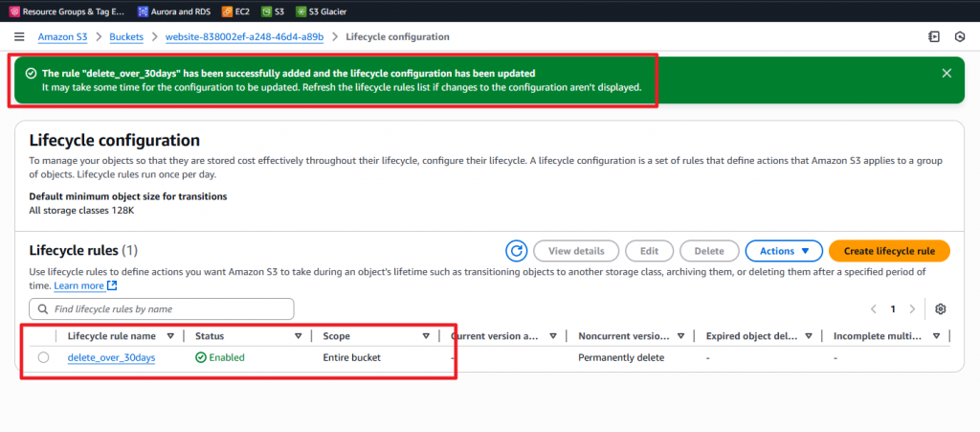
Task: Sort by Lifecycle rule name column
Action: coord(170,336)
